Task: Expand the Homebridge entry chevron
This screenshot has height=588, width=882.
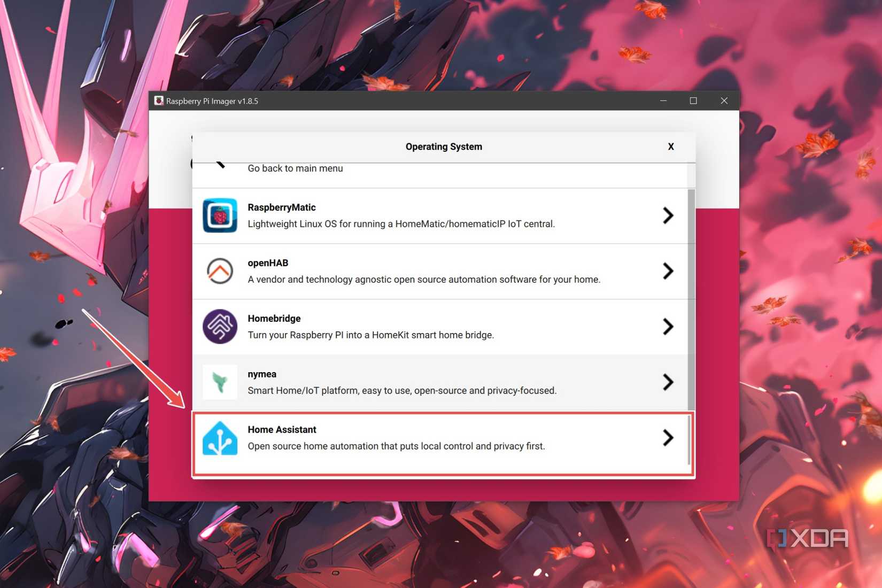Action: (x=668, y=327)
